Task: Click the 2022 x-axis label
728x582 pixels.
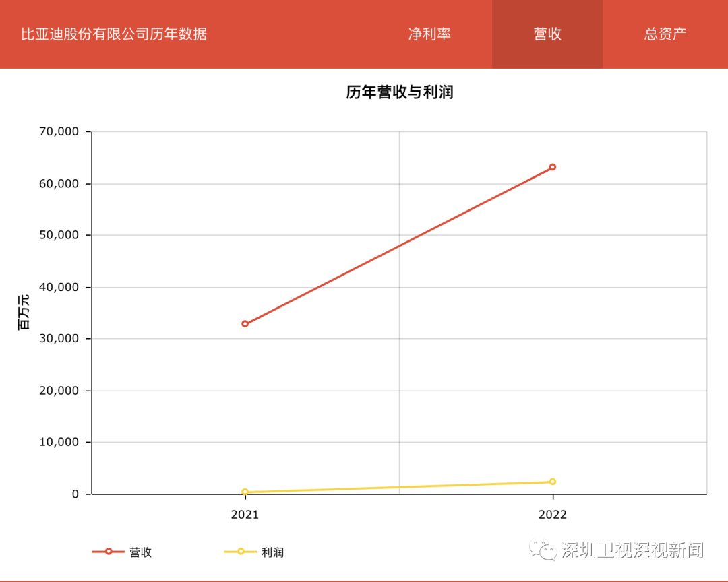Action: point(553,515)
